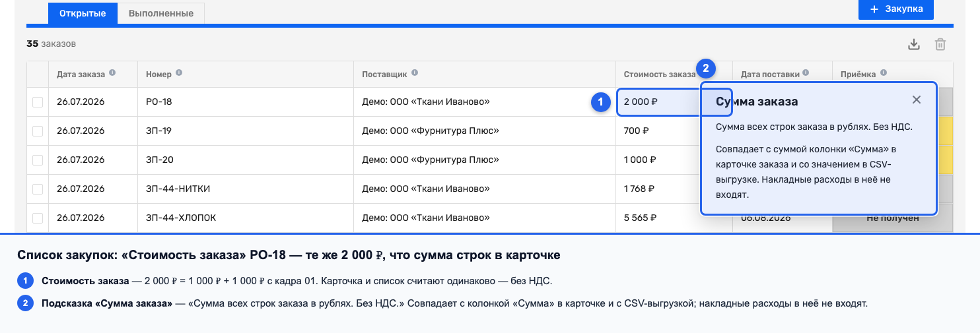Open info hint beside «Дата заказа» header
The image size is (980, 333).
[112, 73]
